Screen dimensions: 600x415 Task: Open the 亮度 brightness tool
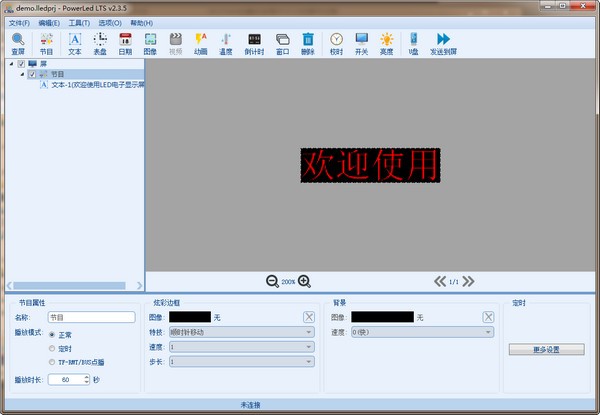[x=386, y=42]
